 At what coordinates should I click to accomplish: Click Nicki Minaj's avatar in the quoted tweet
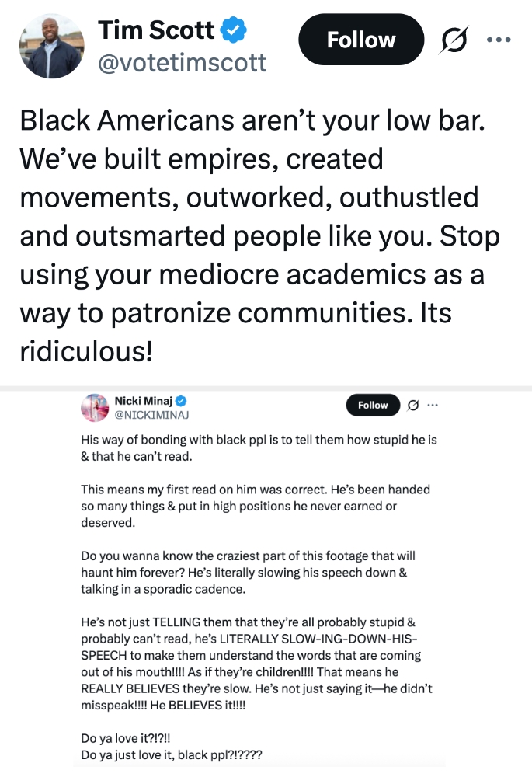coord(94,405)
